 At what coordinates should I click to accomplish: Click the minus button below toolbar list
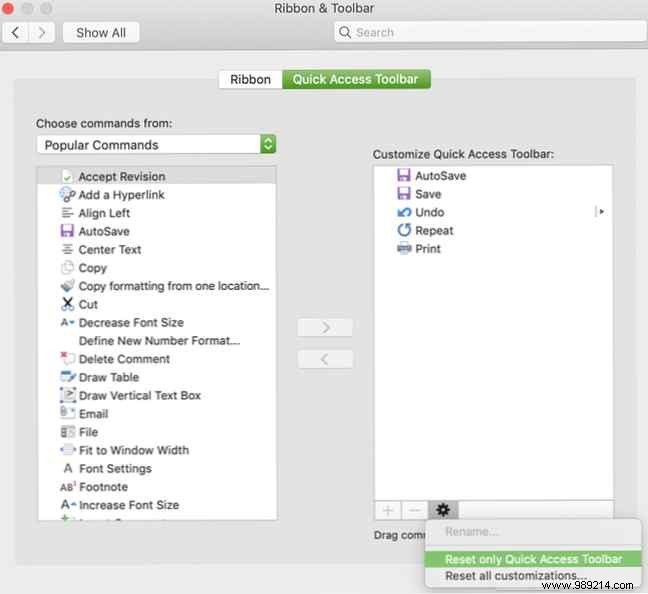coord(415,511)
